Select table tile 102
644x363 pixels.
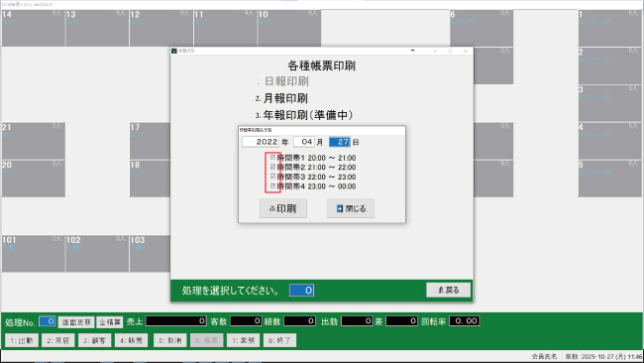coord(97,254)
